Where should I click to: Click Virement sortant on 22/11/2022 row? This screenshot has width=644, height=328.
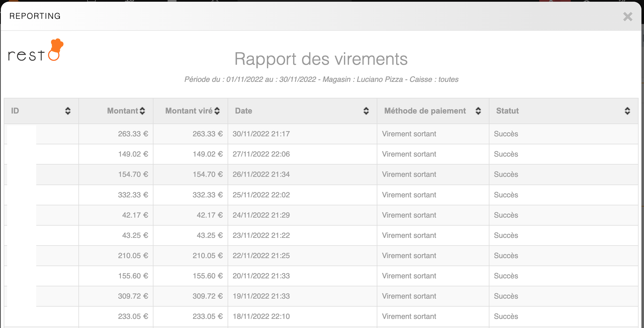pos(409,256)
